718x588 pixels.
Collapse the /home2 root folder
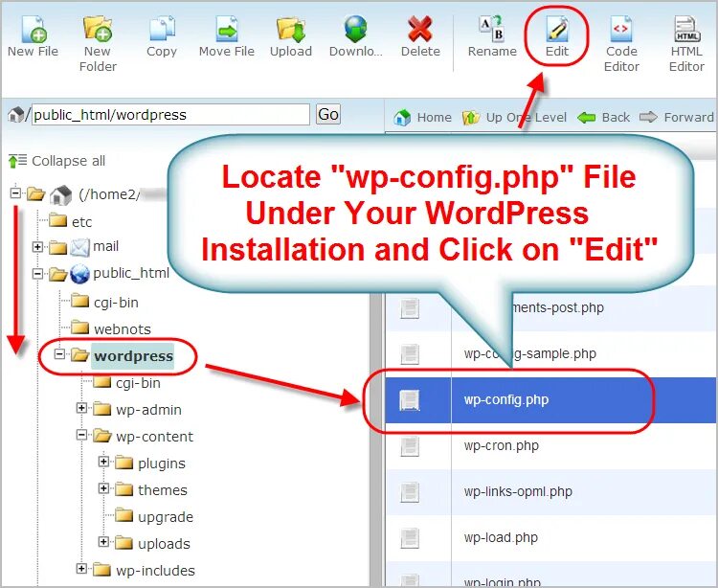[15, 192]
